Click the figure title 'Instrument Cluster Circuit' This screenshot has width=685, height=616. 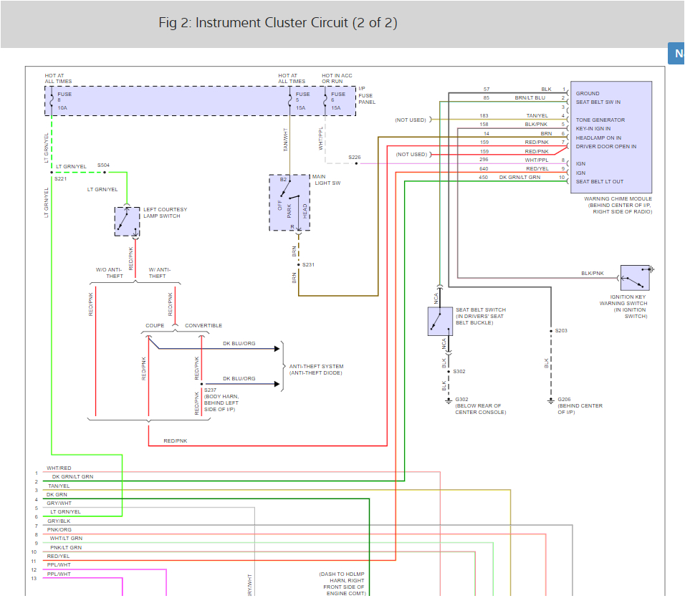[278, 23]
